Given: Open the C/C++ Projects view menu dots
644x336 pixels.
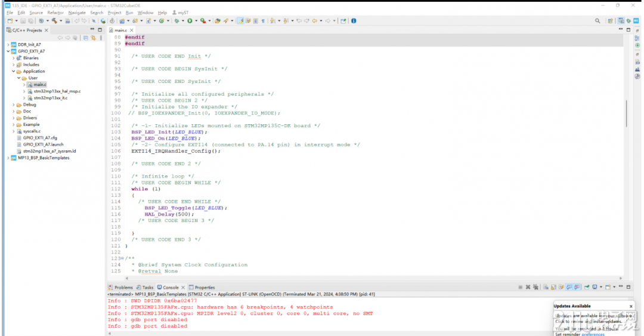Looking at the screenshot, I should pos(101,38).
